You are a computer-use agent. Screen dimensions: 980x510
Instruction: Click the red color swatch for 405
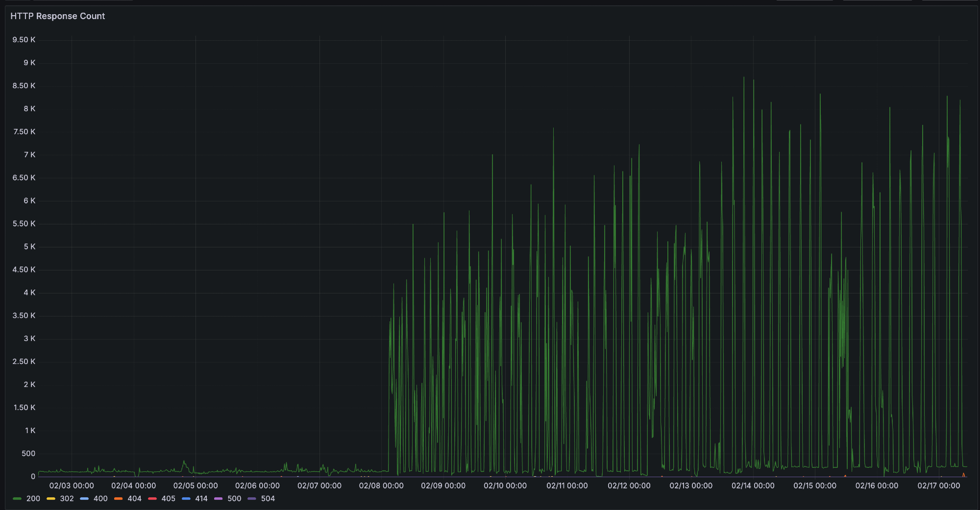point(152,499)
